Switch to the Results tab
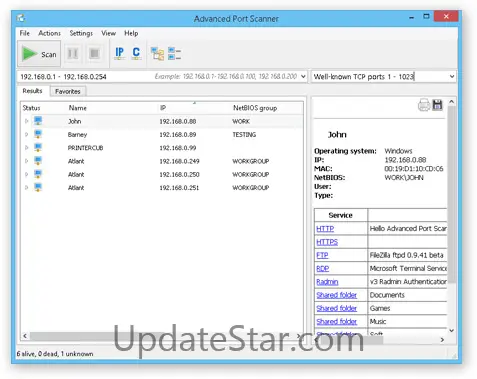This screenshot has width=477, height=379. coord(32,91)
